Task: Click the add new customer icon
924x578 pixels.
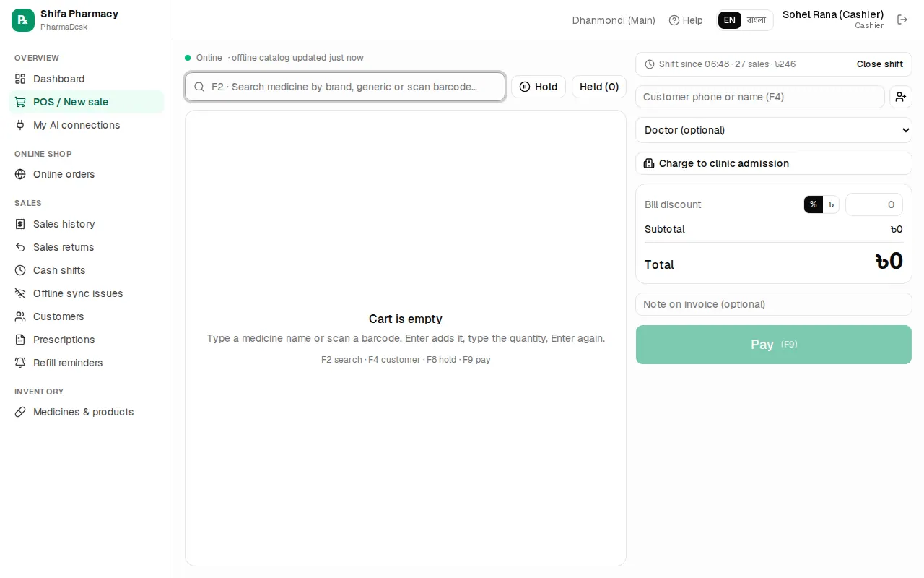Action: click(x=900, y=97)
